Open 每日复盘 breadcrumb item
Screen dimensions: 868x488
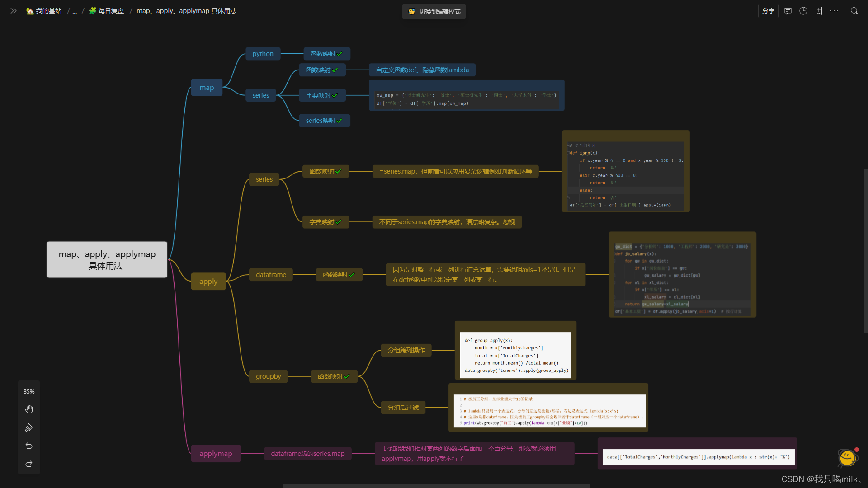click(x=106, y=11)
